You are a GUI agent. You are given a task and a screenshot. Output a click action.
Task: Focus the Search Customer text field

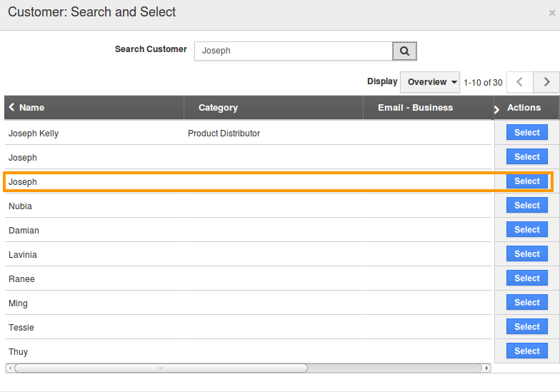tap(294, 51)
